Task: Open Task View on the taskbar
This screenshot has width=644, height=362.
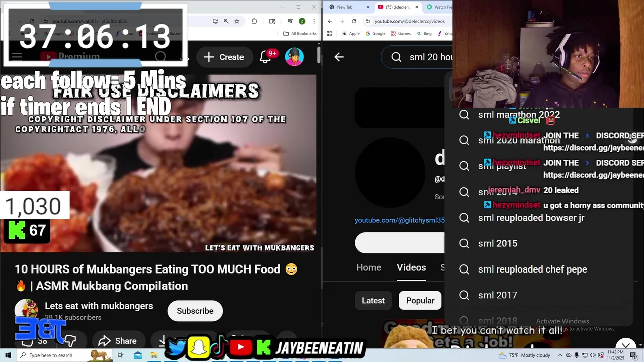Action: tap(121, 355)
